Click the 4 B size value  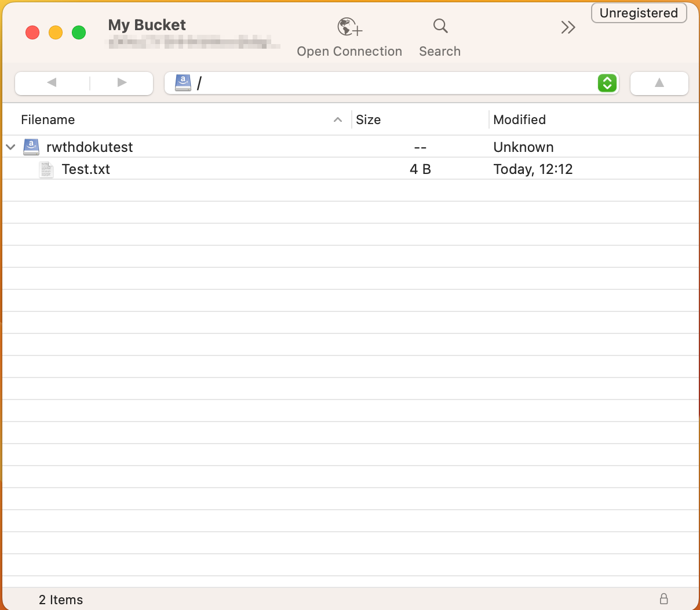point(420,169)
